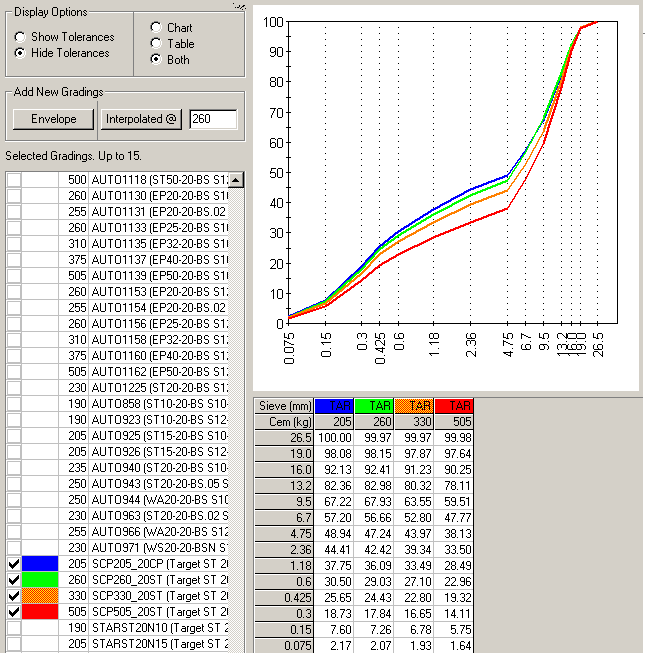Click the orange swatch beside SCP330_20ST
The image size is (645, 654).
click(41, 595)
